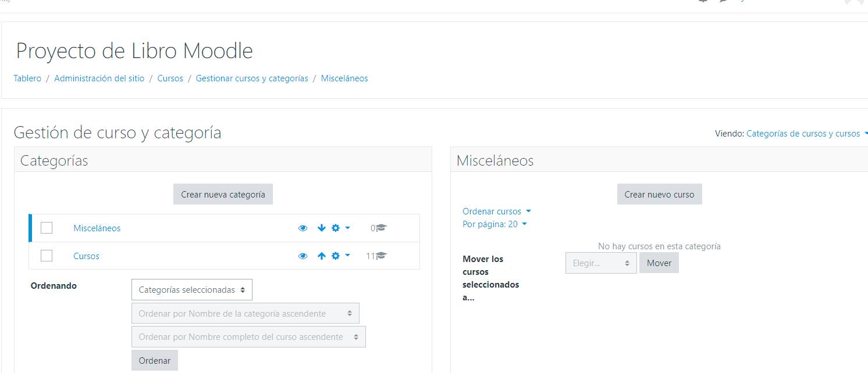Tick the Cursos category checkbox
This screenshot has width=868, height=373.
coord(47,256)
